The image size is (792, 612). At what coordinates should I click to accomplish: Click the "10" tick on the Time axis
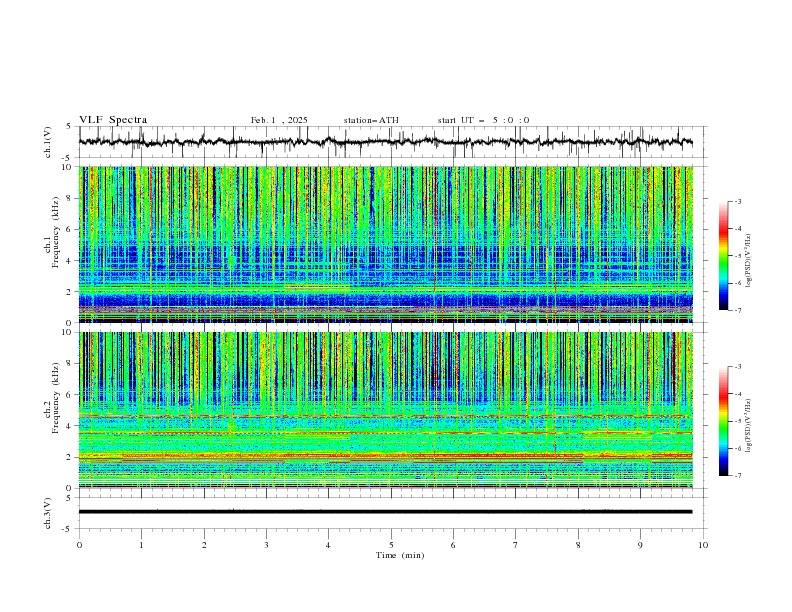pos(703,545)
